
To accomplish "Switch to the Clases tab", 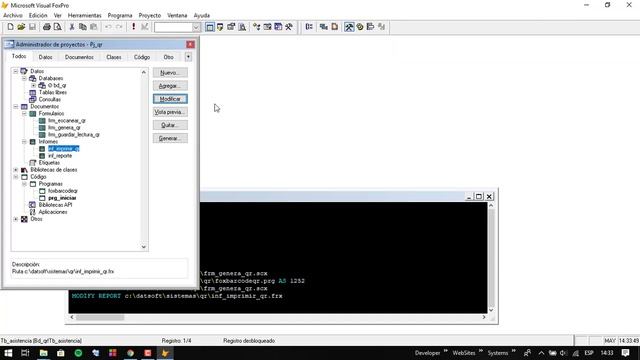I will click(x=114, y=57).
